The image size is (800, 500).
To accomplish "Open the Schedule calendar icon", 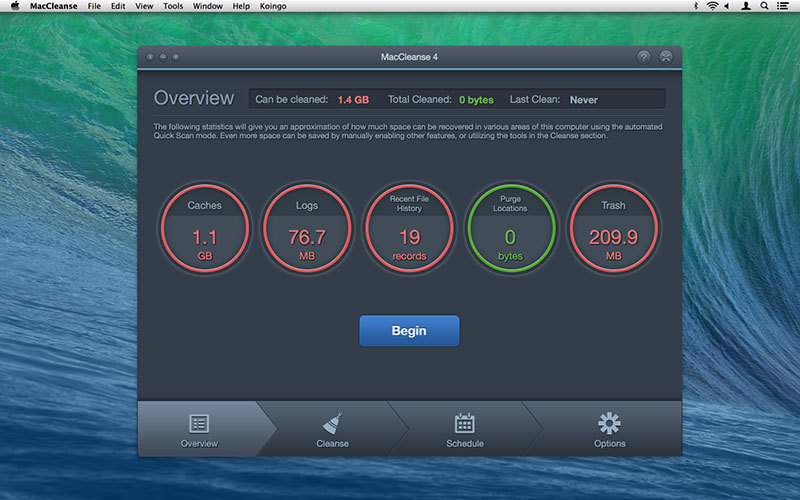I will 464,423.
